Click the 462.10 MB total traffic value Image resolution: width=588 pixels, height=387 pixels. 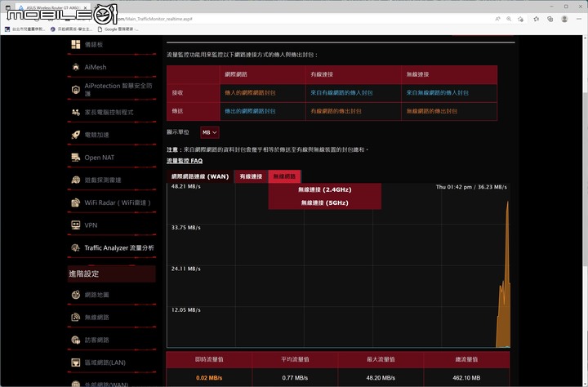pyautogui.click(x=466, y=378)
